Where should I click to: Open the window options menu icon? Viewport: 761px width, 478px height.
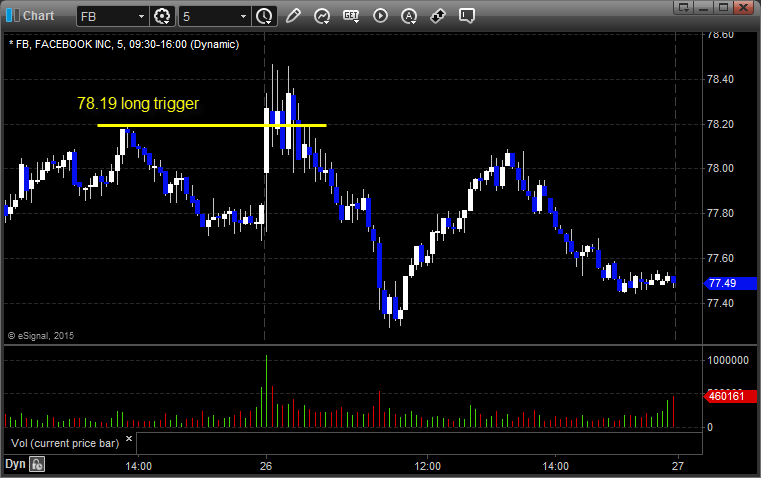coord(683,7)
